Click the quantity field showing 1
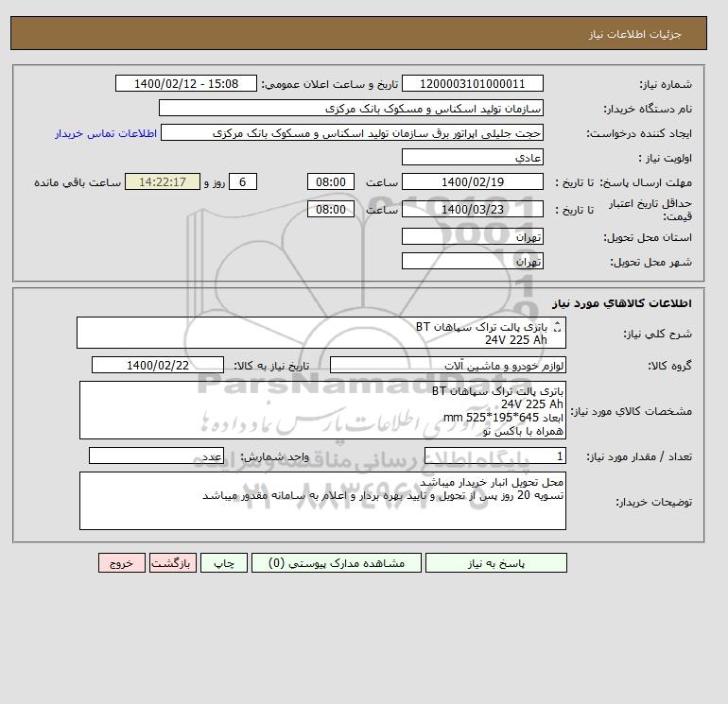The image size is (728, 704). pos(495,455)
